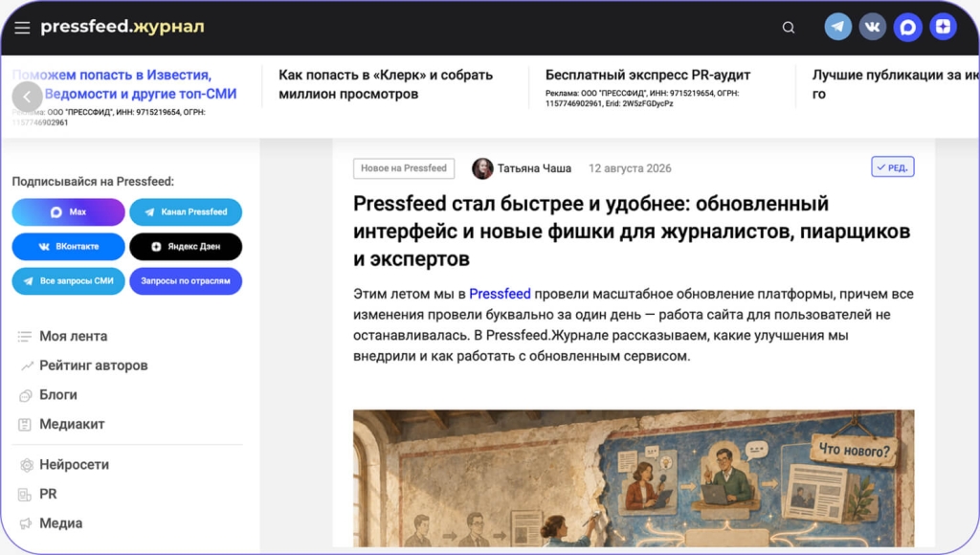This screenshot has width=980, height=555.
Task: Open Рейтинг авторов in sidebar
Action: click(x=94, y=366)
